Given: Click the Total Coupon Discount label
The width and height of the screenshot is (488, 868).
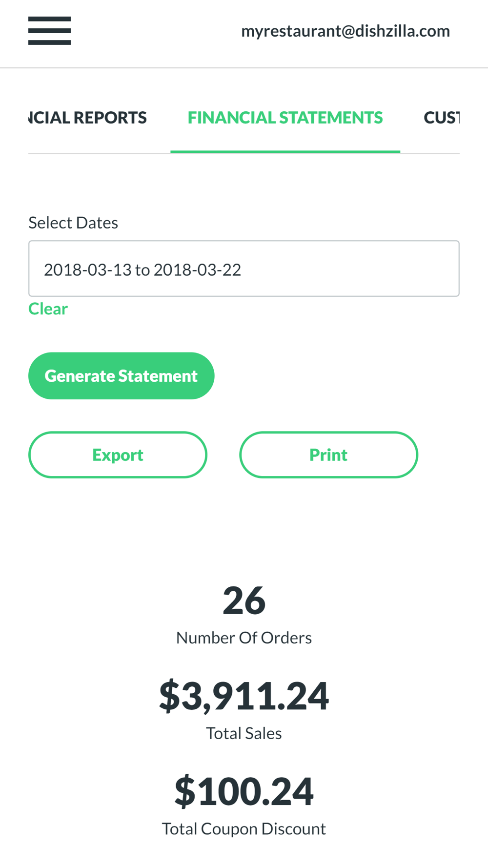Looking at the screenshot, I should pyautogui.click(x=244, y=829).
